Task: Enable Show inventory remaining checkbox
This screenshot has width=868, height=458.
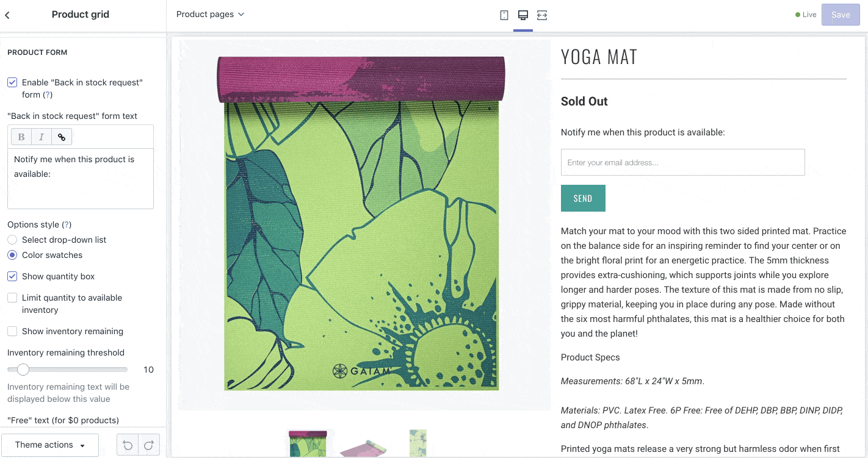Action: 12,331
